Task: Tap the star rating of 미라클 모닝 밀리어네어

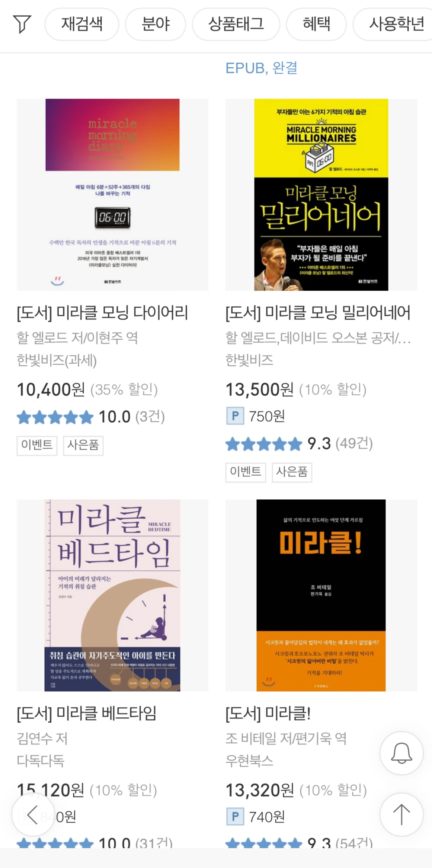Action: tap(264, 444)
